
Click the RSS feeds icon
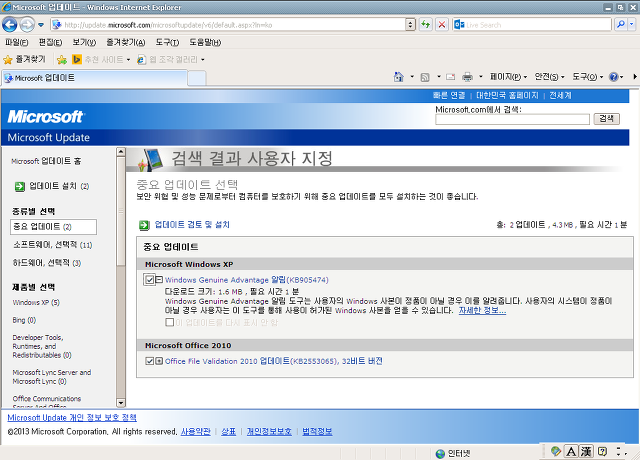(x=425, y=77)
